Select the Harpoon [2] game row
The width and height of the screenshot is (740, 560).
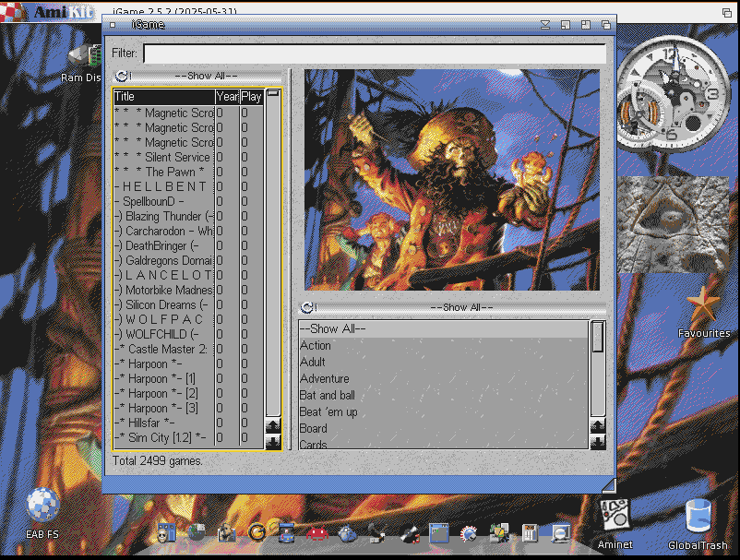pyautogui.click(x=189, y=393)
